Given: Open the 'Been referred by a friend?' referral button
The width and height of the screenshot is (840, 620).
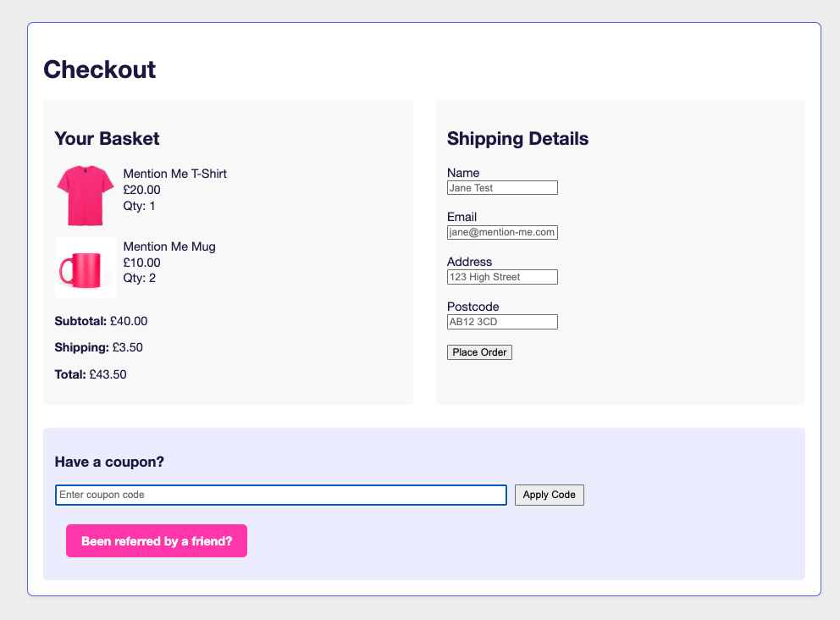Looking at the screenshot, I should click(156, 540).
